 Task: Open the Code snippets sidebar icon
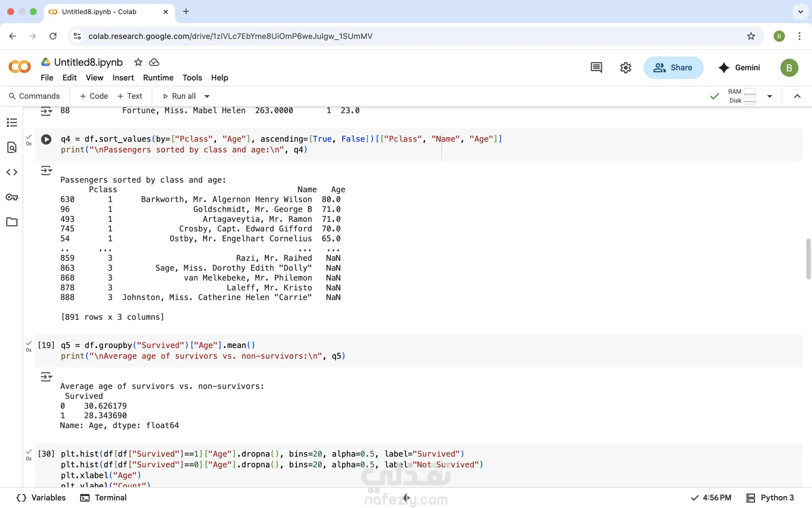[12, 172]
